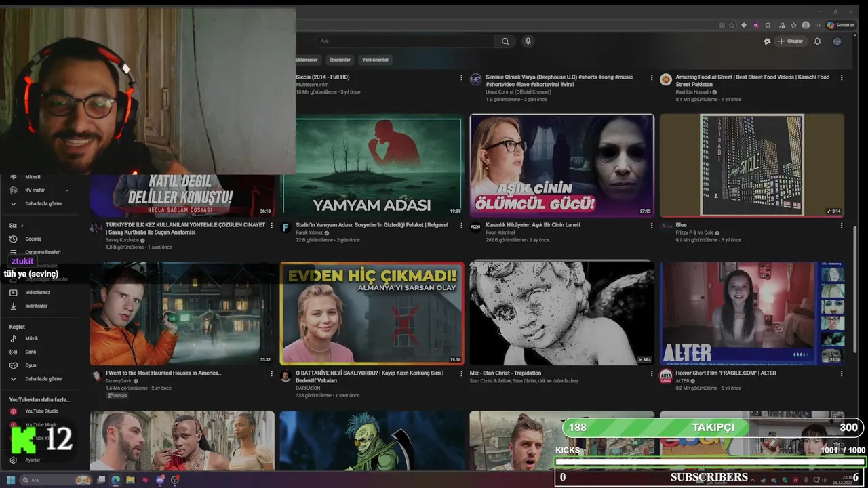The image size is (868, 488).
Task: Expand Daha fazla göster under subscriptions
Action: (x=43, y=203)
